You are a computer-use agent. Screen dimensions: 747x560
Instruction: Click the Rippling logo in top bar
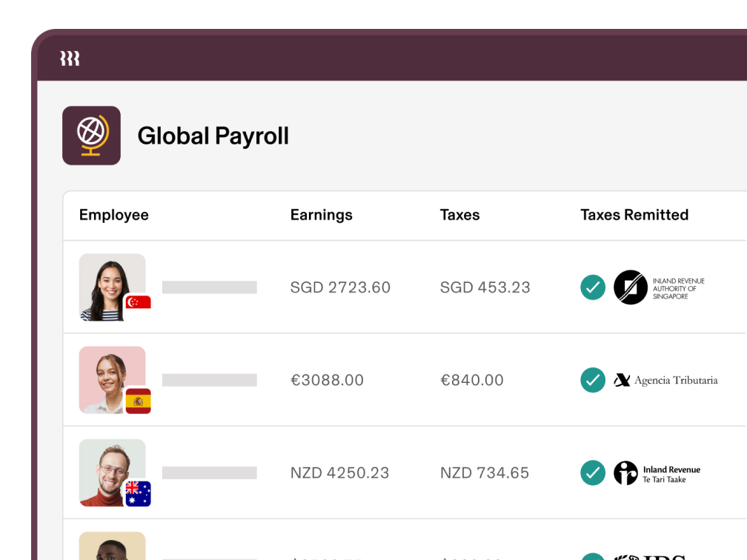point(70,59)
